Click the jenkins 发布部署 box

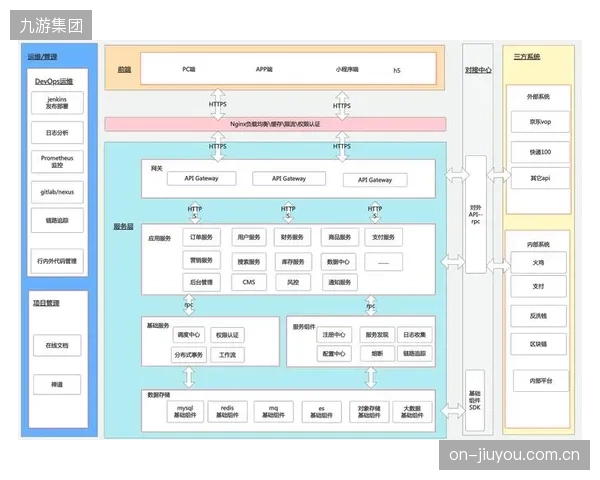point(57,103)
